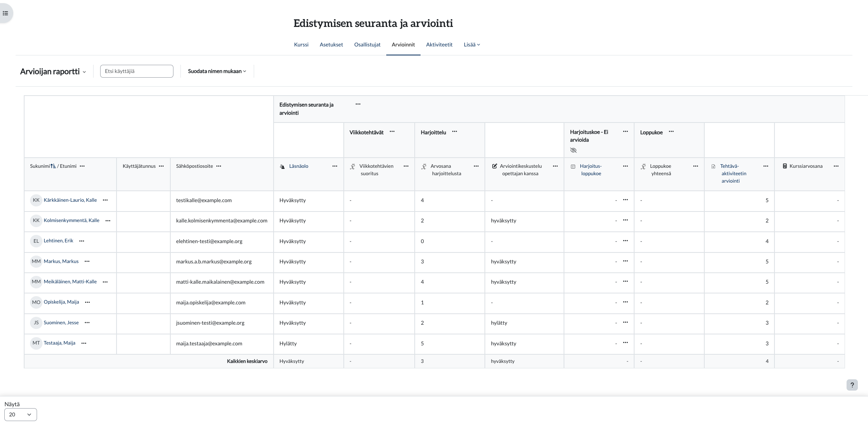Open actions menu for Kurssiarvosana column
The width and height of the screenshot is (868, 423).
pos(836,166)
